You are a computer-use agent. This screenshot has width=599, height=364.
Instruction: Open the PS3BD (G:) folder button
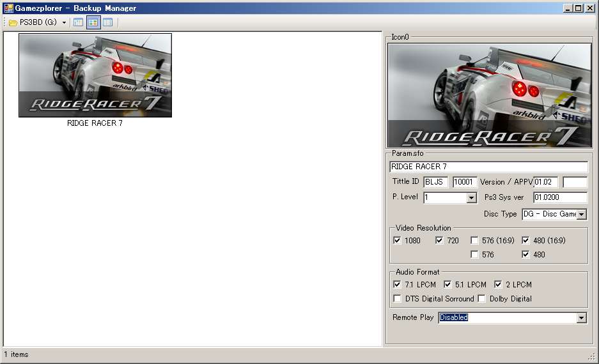[x=33, y=22]
